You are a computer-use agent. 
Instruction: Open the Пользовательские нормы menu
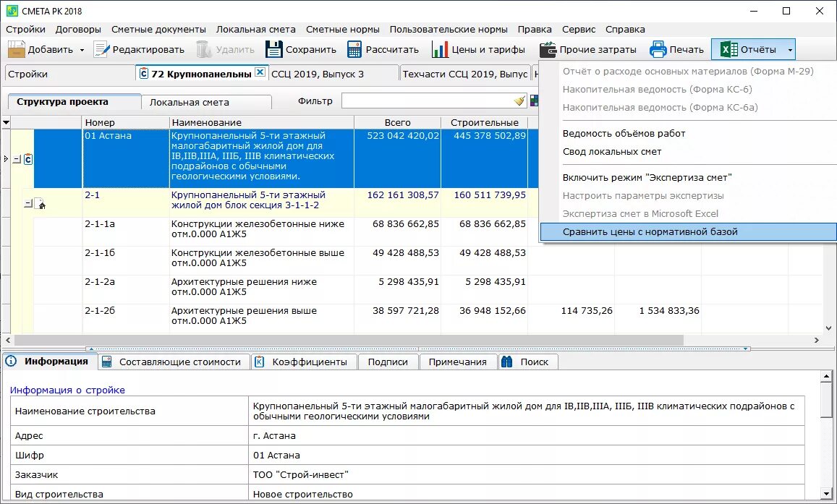tap(449, 30)
